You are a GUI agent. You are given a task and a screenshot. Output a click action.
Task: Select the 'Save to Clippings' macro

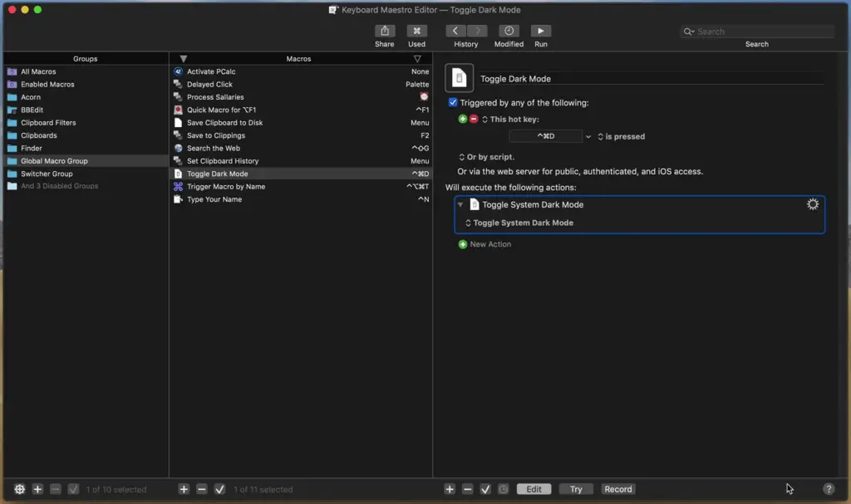coord(301,135)
